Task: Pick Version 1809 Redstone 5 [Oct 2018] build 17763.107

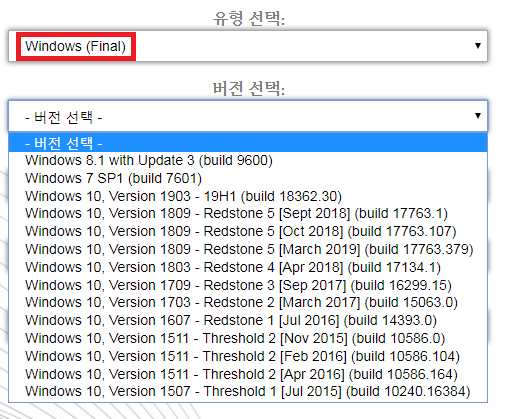Action: [248, 231]
